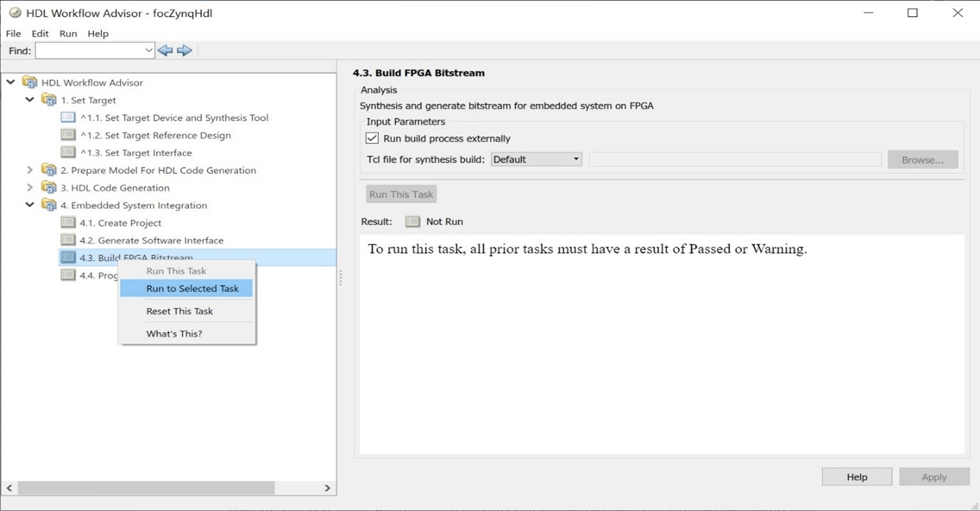Uncheck Run build process externally

372,138
